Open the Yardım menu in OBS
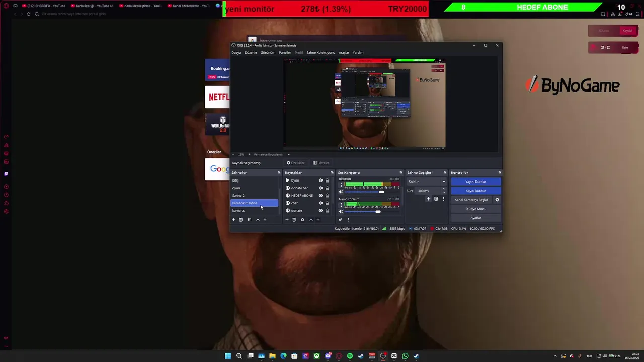 pyautogui.click(x=358, y=53)
